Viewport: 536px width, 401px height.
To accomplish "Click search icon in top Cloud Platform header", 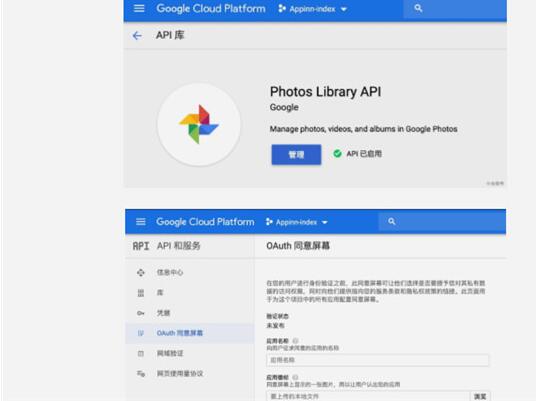I will tap(418, 8).
